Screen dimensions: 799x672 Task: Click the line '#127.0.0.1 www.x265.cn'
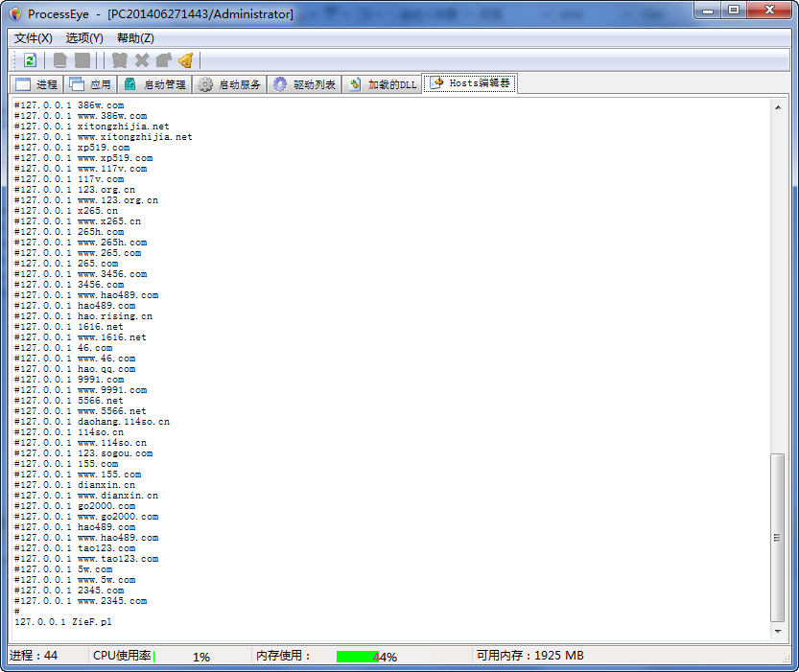coord(78,221)
